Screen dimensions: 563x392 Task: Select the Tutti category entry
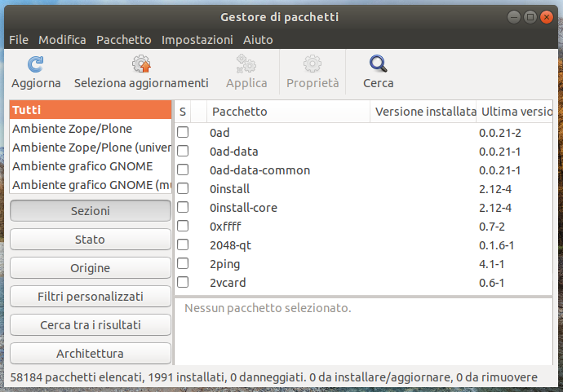[x=90, y=110]
